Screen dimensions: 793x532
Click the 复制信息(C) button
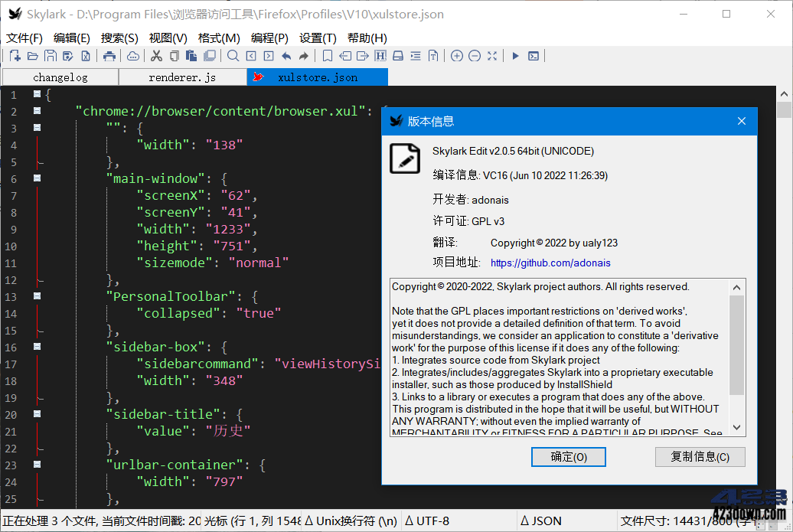[x=699, y=456]
